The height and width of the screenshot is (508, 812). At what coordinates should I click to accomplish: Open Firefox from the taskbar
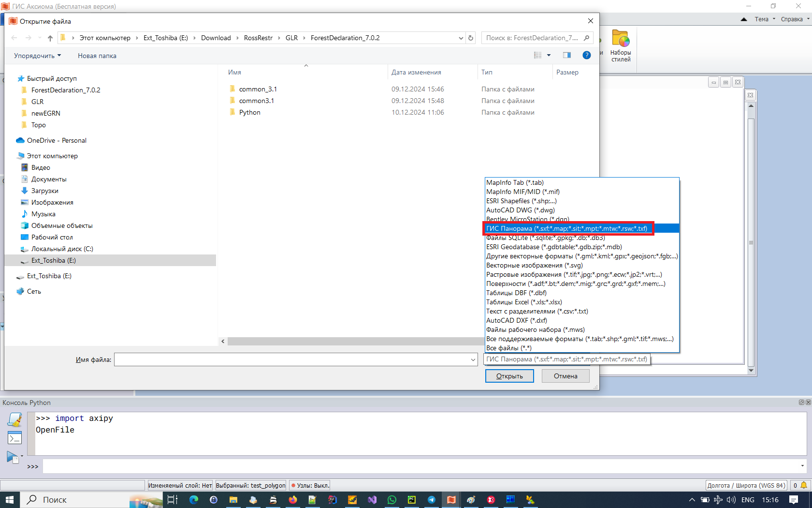tap(293, 500)
